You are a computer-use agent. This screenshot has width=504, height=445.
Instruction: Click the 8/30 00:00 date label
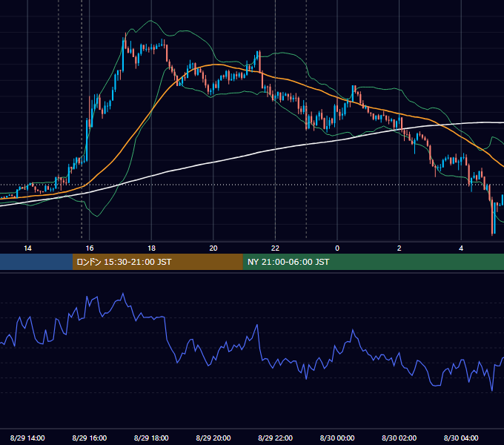337,438
